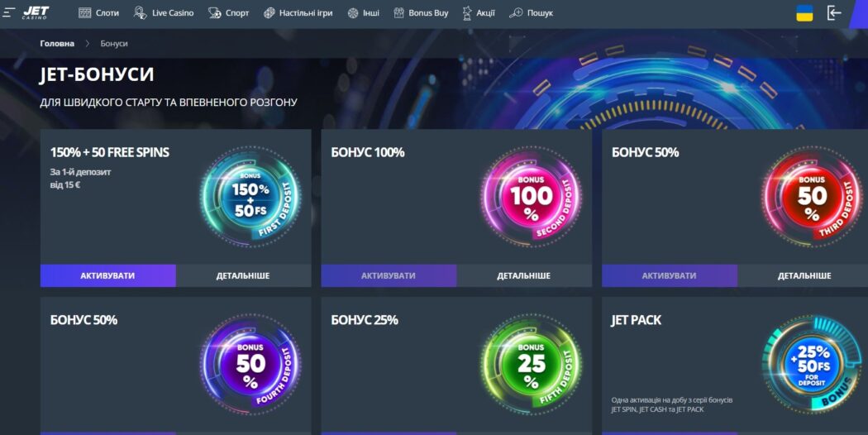Open the hamburger side menu
Screen dimensions: 868x435
coord(9,12)
